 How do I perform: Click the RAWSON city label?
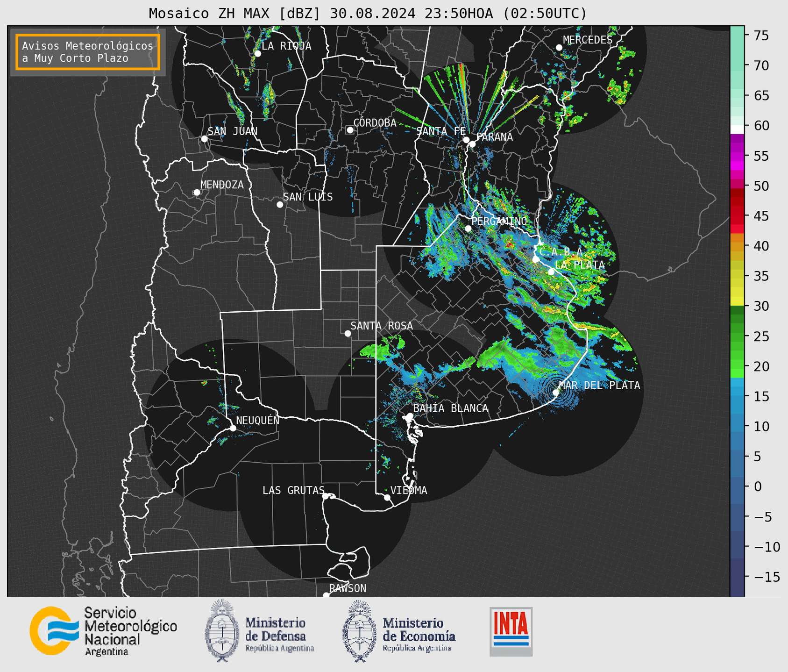tap(348, 588)
